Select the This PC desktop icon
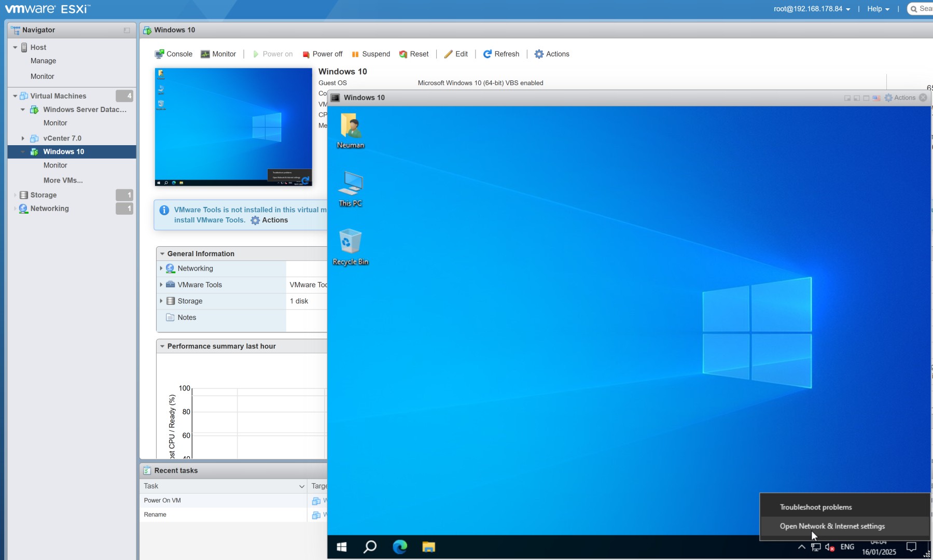Viewport: 933px width, 560px height. [x=351, y=189]
